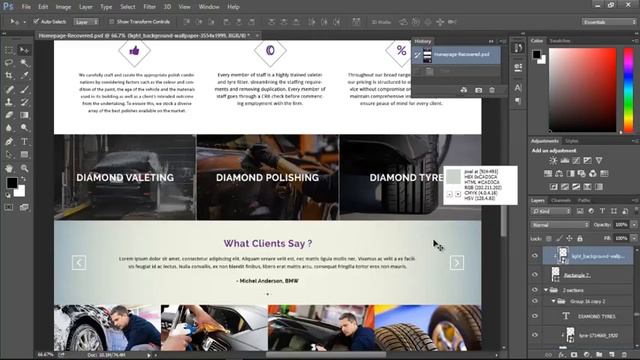
Task: Hide the tyre-1714669_1920 layer
Action: point(535,335)
